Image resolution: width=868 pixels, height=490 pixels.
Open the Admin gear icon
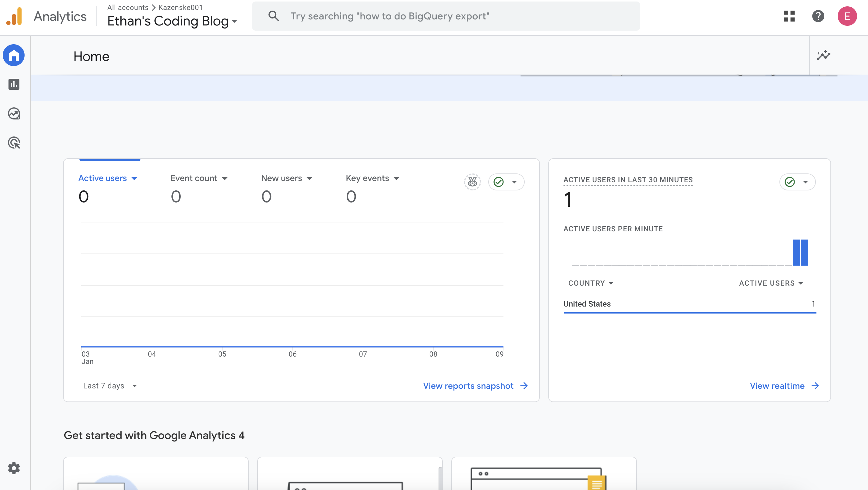[14, 468]
